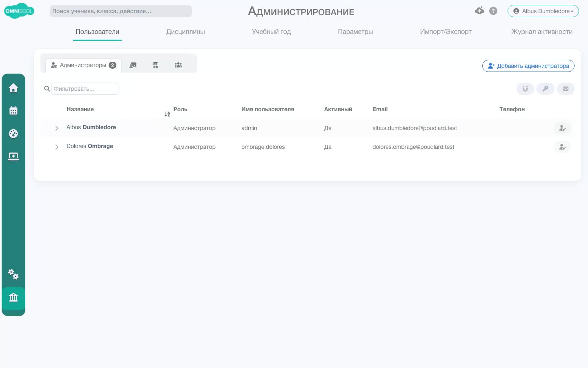Select the name Dolores Ombrage in the table
This screenshot has width=588, height=368.
coord(90,146)
